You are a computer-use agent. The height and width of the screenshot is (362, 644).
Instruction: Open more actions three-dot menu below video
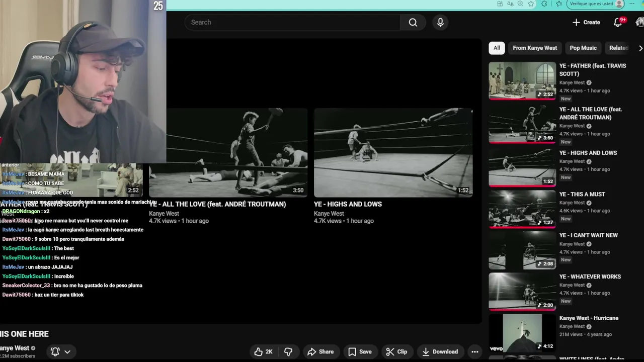(474, 351)
